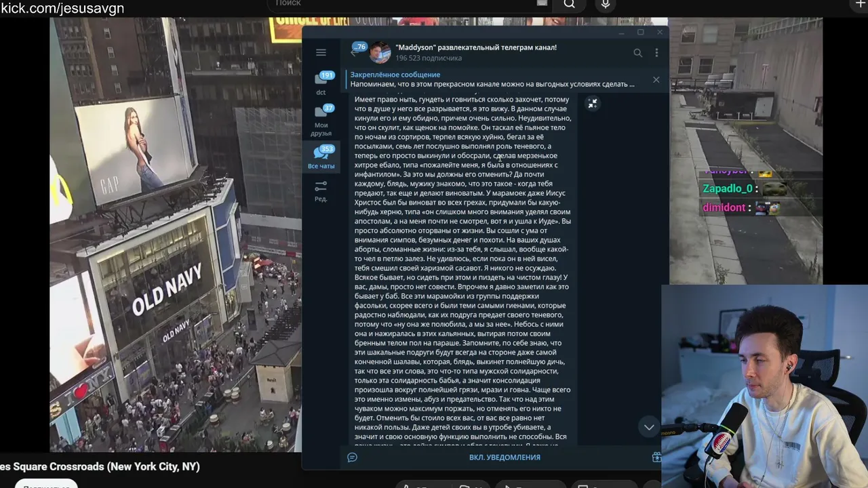Open the channel comments discussion icon
This screenshot has height=488, width=868.
[352, 457]
